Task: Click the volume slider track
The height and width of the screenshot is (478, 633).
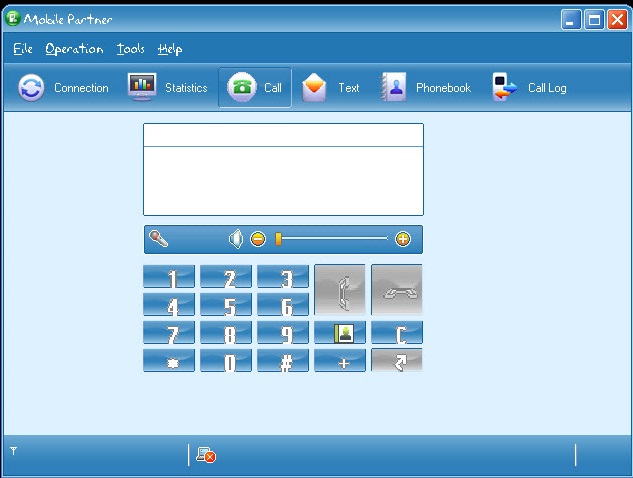Action: coord(334,239)
